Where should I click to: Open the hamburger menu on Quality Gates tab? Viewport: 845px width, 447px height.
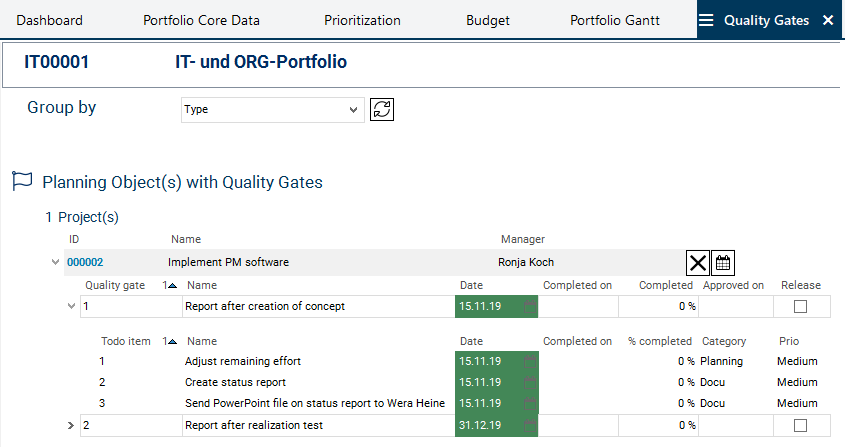[706, 20]
